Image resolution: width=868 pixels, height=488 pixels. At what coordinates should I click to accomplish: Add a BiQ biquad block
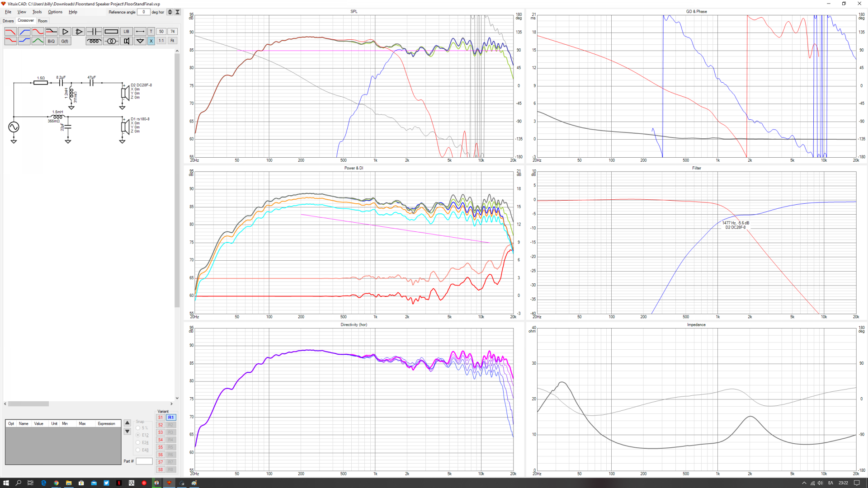point(52,41)
